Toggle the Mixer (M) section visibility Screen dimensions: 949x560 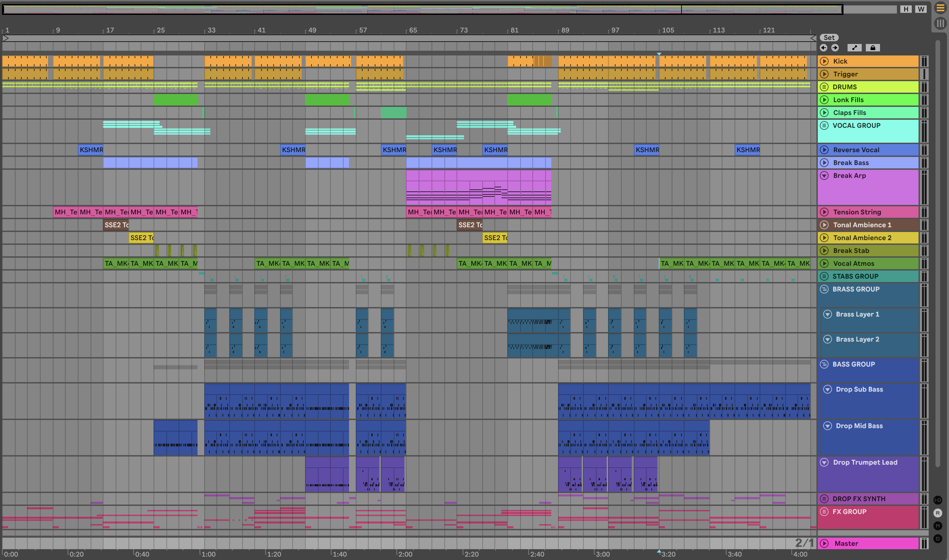click(938, 526)
